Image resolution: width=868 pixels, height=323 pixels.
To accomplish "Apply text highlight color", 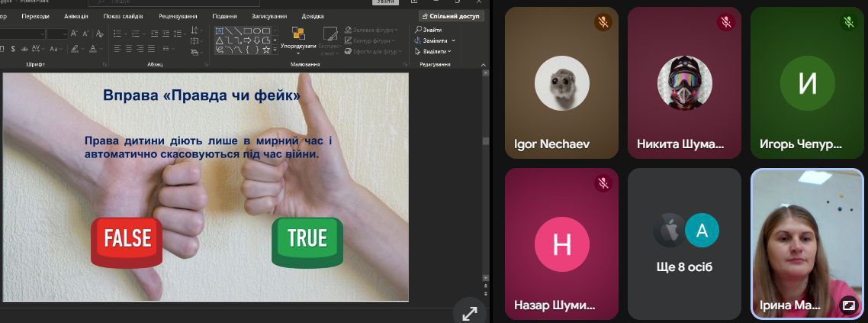I will (75, 49).
